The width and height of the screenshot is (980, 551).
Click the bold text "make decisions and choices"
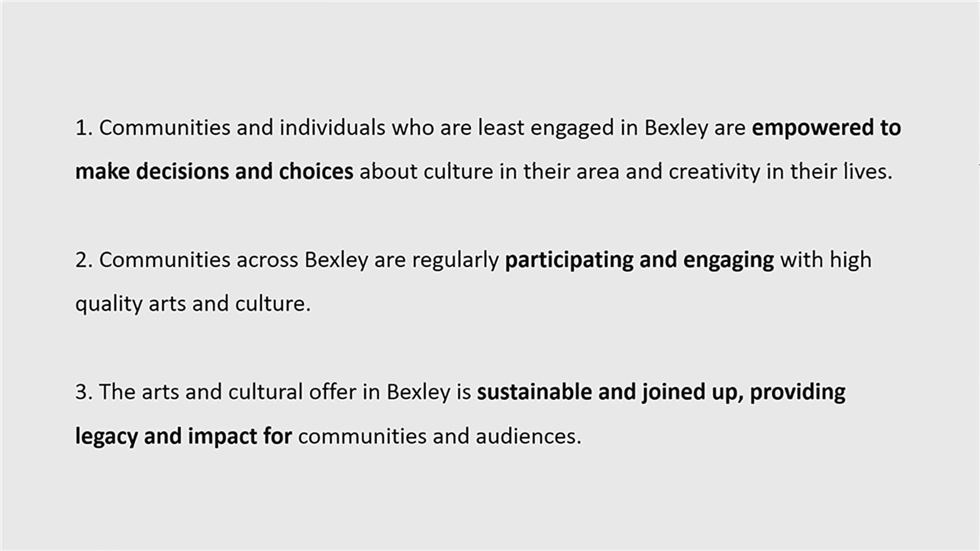coord(214,172)
